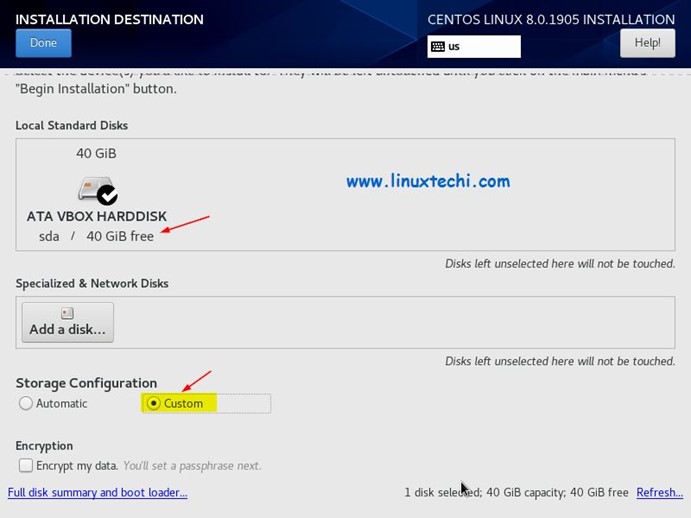
Task: Open Full disk summary and boot loader link
Action: tap(97, 492)
